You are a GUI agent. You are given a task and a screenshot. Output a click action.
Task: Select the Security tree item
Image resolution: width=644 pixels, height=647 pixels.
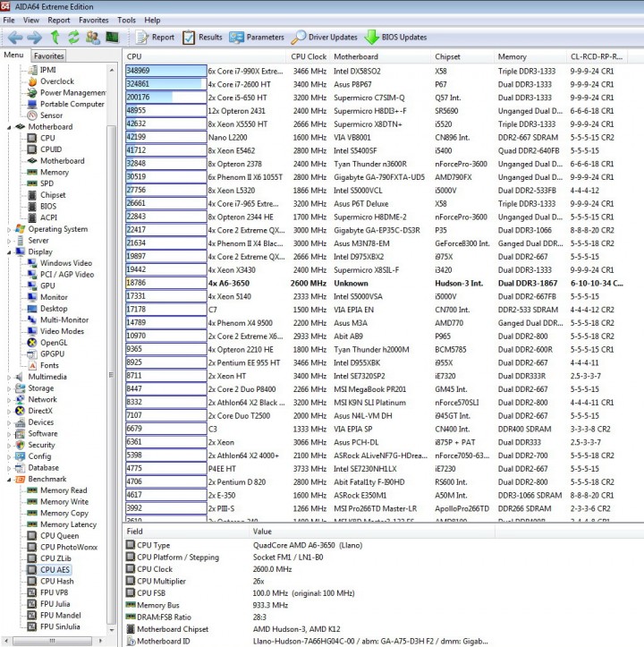(41, 445)
